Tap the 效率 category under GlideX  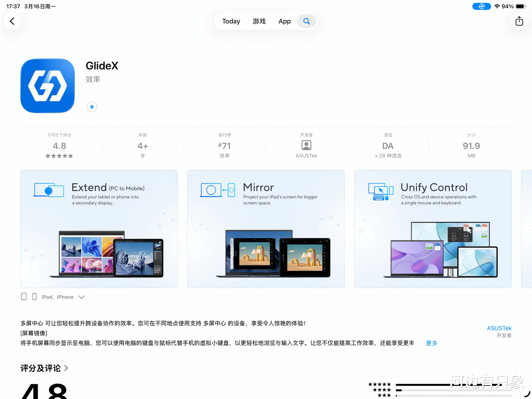[x=93, y=79]
